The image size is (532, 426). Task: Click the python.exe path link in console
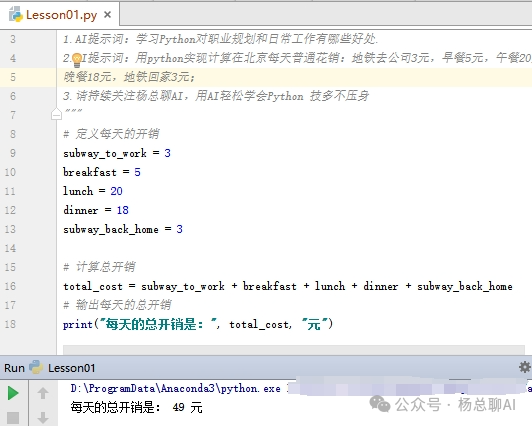point(175,388)
